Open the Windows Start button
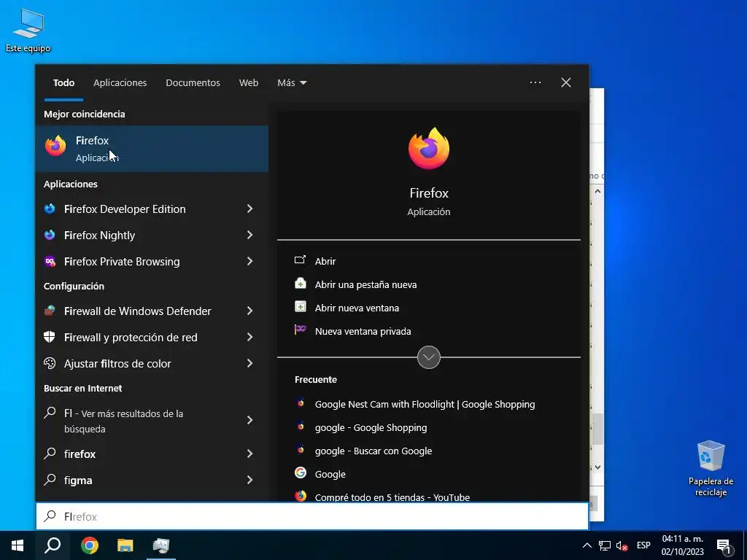747x560 pixels. point(18,545)
